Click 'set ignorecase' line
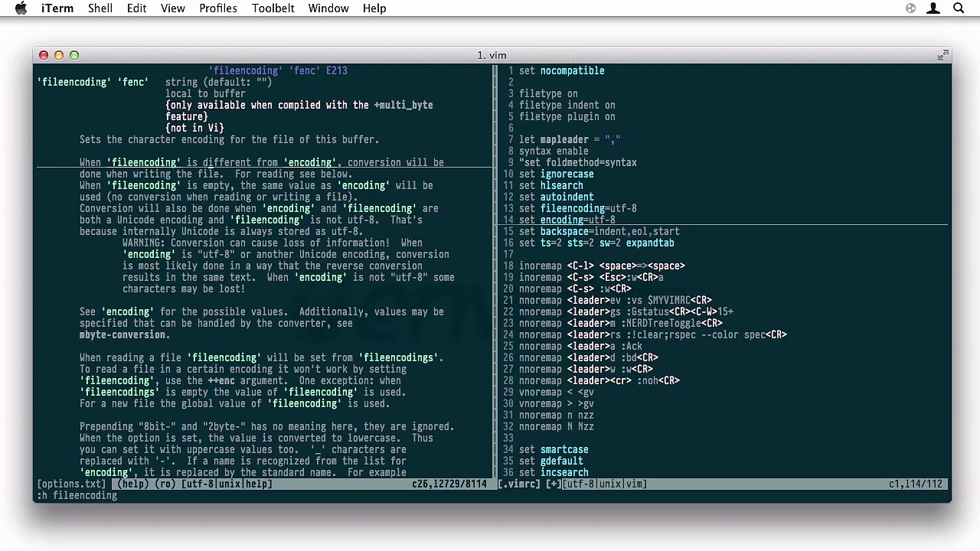This screenshot has width=980, height=551. tap(557, 174)
